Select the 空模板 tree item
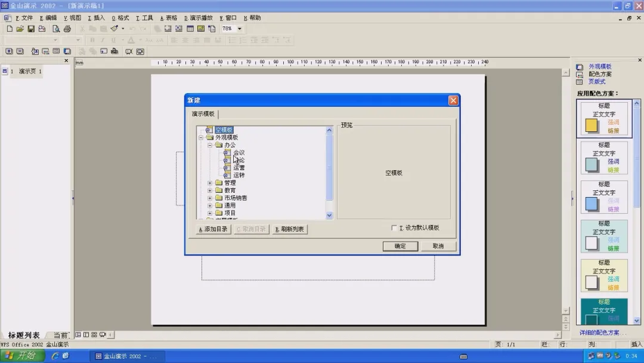This screenshot has width=644, height=363. point(224,130)
